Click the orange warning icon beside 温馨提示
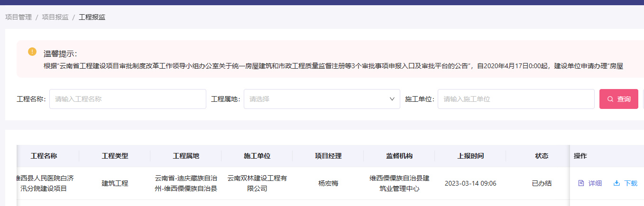 (32, 51)
